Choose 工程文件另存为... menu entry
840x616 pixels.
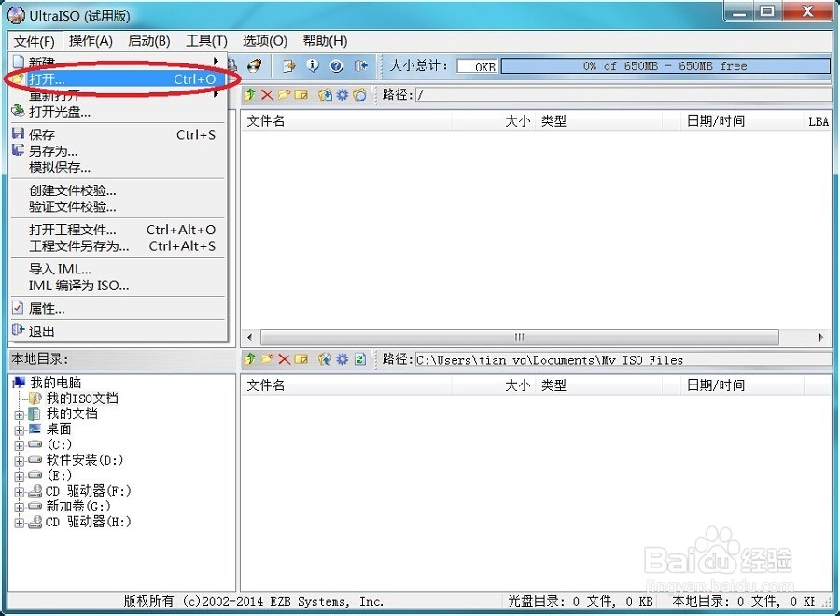118,245
